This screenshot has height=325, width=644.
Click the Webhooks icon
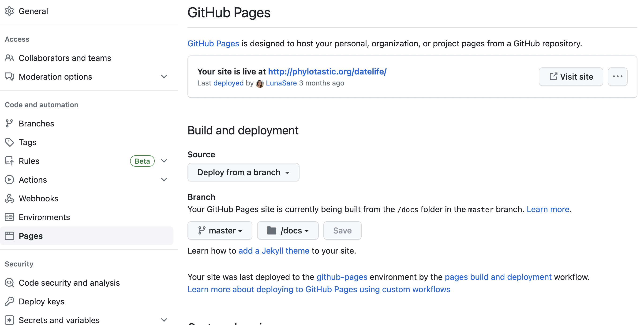9,199
